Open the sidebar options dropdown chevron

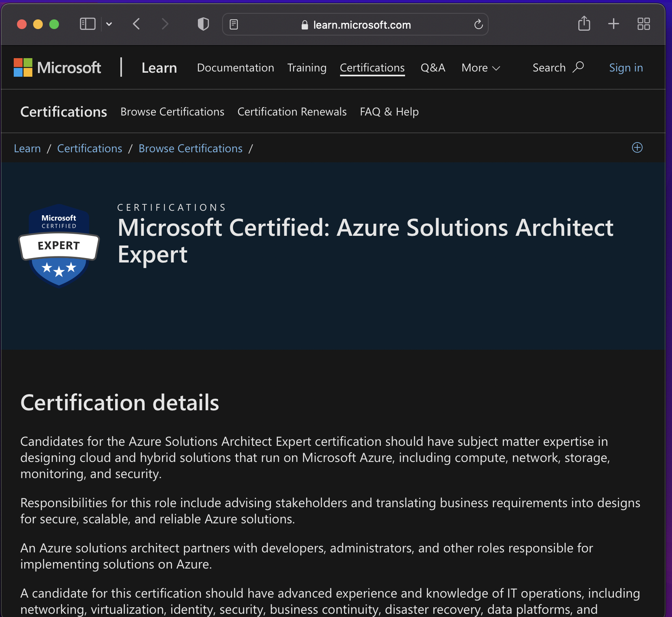(109, 24)
